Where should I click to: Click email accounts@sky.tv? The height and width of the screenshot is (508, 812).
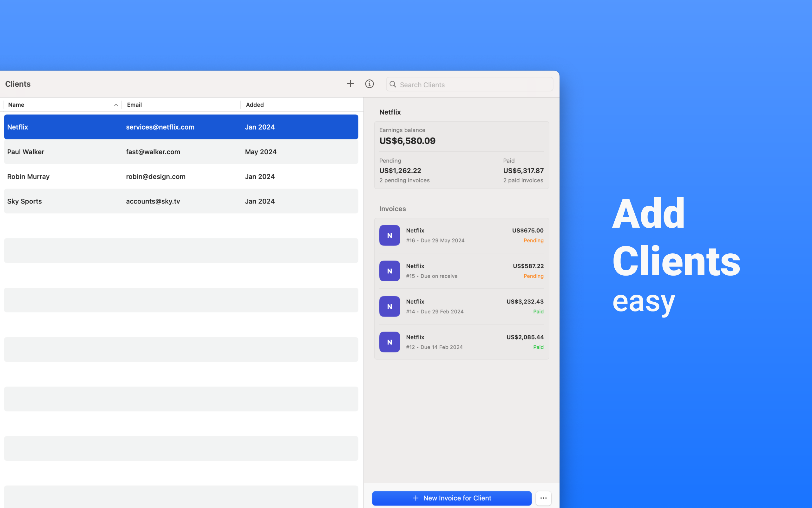[153, 201]
